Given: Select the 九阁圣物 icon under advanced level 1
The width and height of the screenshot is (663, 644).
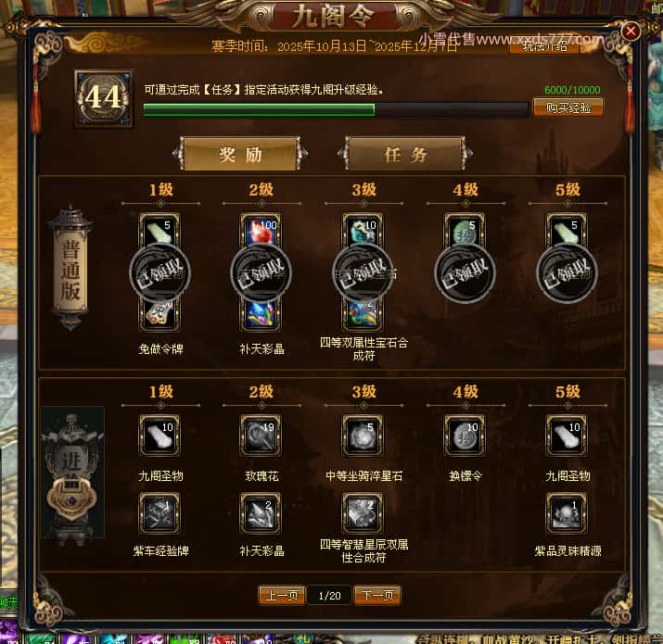Looking at the screenshot, I should pos(159,436).
